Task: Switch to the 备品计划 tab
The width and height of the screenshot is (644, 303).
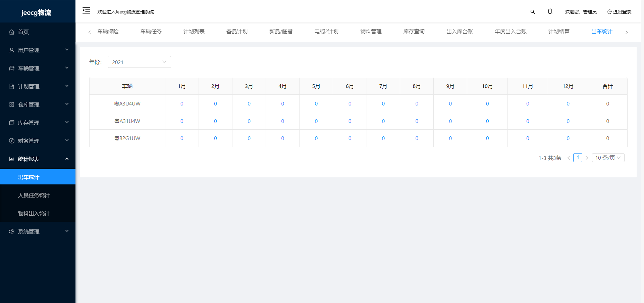Action: (x=237, y=32)
